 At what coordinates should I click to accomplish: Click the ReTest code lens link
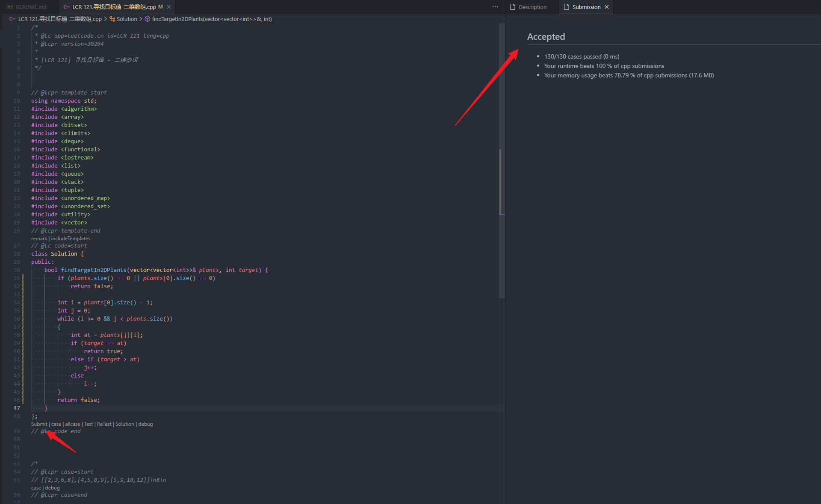104,424
